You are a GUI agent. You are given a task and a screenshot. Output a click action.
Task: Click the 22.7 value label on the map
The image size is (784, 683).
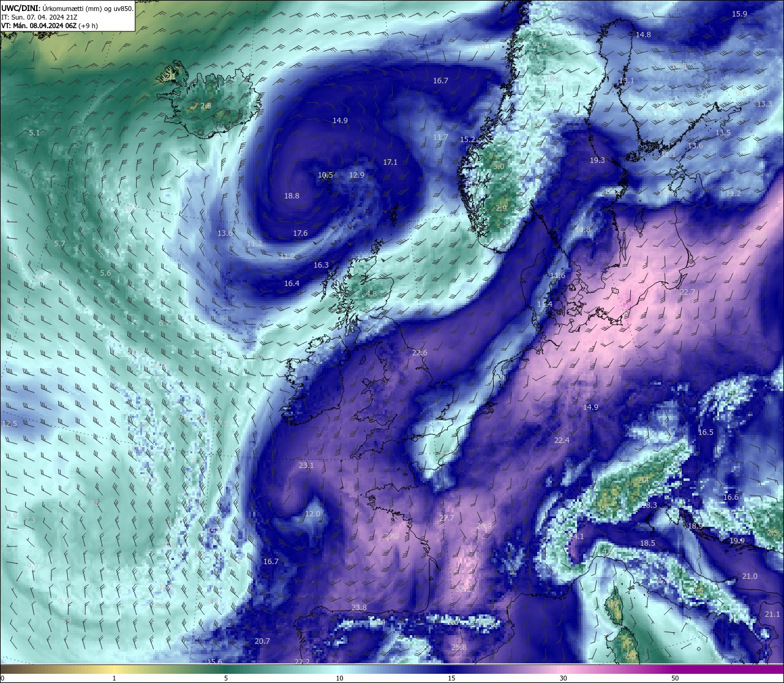[x=687, y=292]
